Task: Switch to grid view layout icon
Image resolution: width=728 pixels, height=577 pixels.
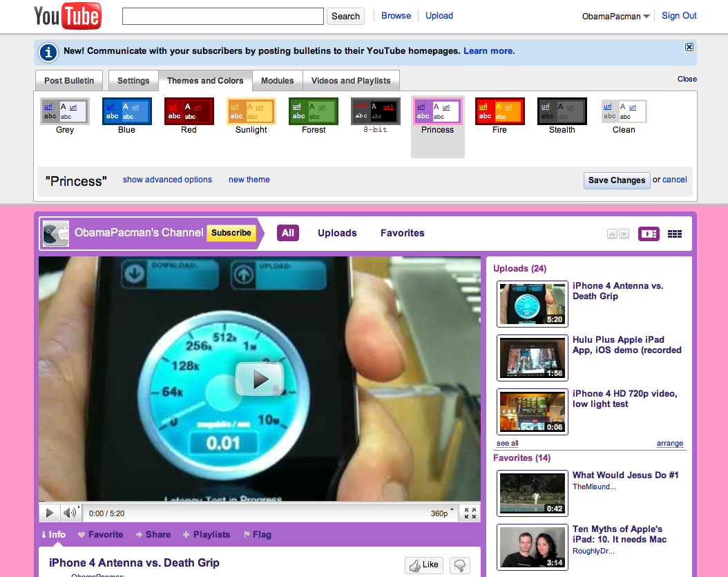Action: [675, 234]
